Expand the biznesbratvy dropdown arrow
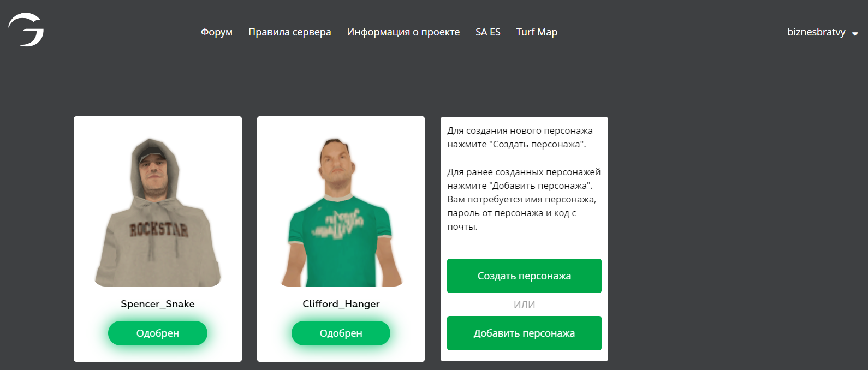The image size is (868, 370). 855,34
